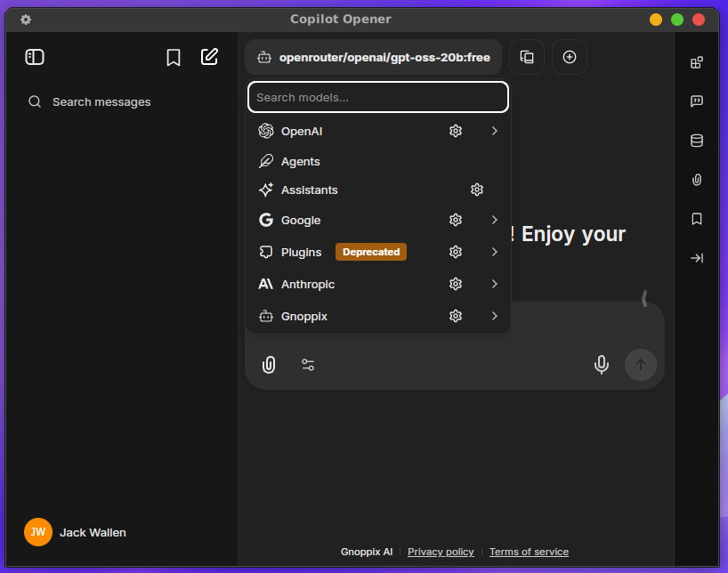Open bookmarks from the left sidebar header
This screenshot has height=573, width=728.
coord(174,58)
